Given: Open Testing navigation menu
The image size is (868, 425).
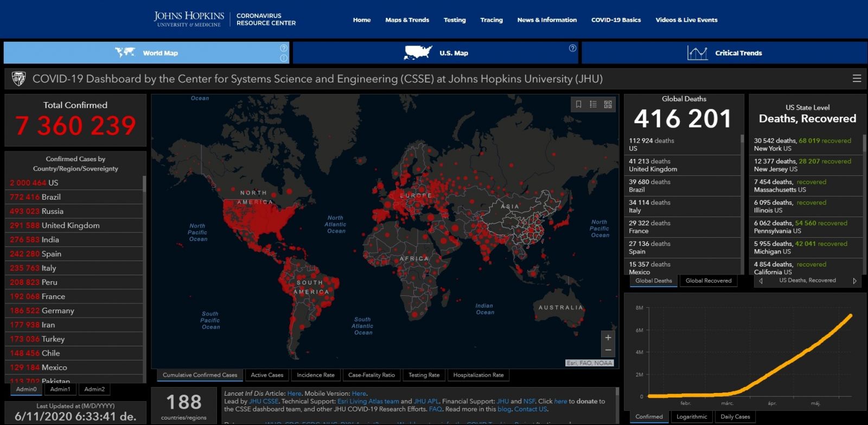Looking at the screenshot, I should 455,20.
